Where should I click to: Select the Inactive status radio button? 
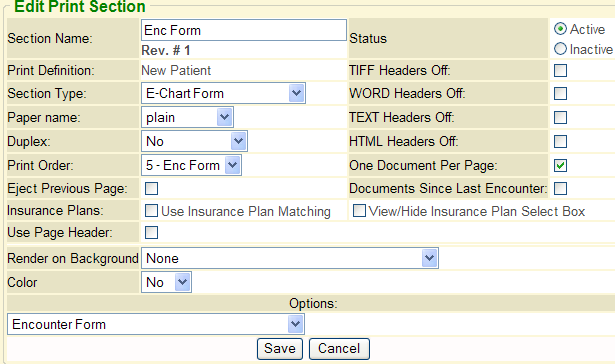coord(560,49)
